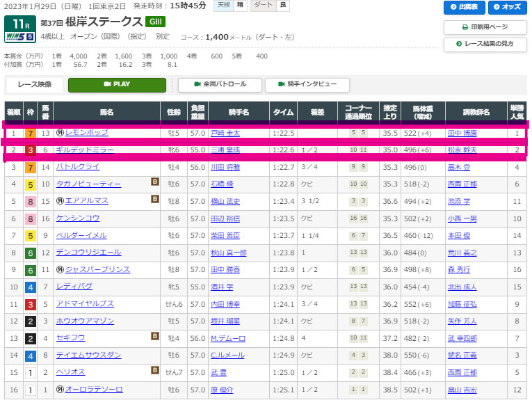Click blinker B icon beside セキフウ
The width and height of the screenshot is (532, 407).
pyautogui.click(x=155, y=338)
